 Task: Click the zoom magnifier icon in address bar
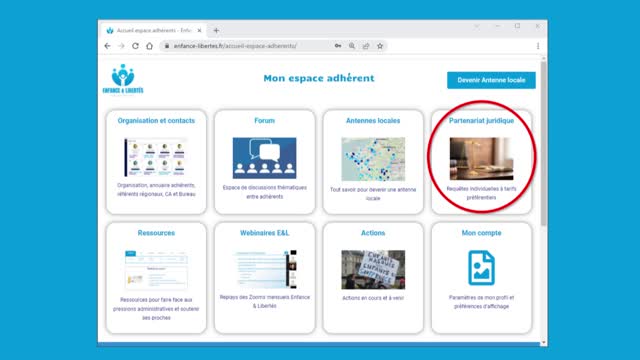pyautogui.click(x=352, y=46)
